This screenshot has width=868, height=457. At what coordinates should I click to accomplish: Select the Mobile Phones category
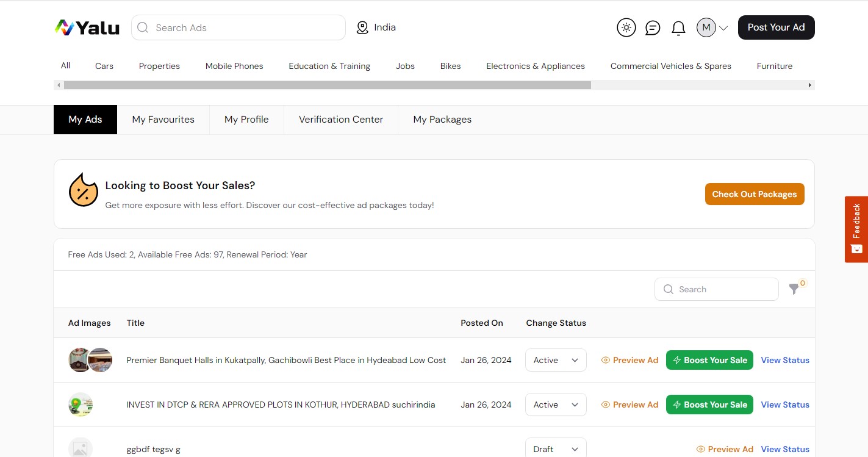(x=234, y=66)
